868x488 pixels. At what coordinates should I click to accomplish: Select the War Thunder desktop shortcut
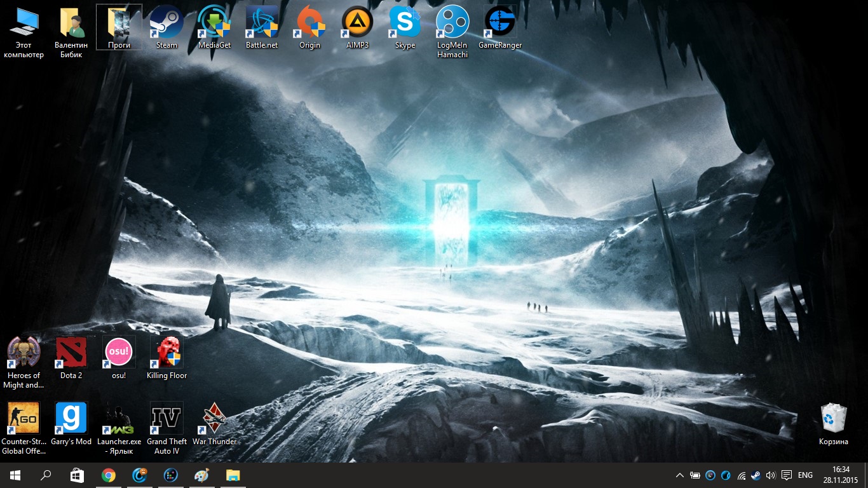coord(214,424)
